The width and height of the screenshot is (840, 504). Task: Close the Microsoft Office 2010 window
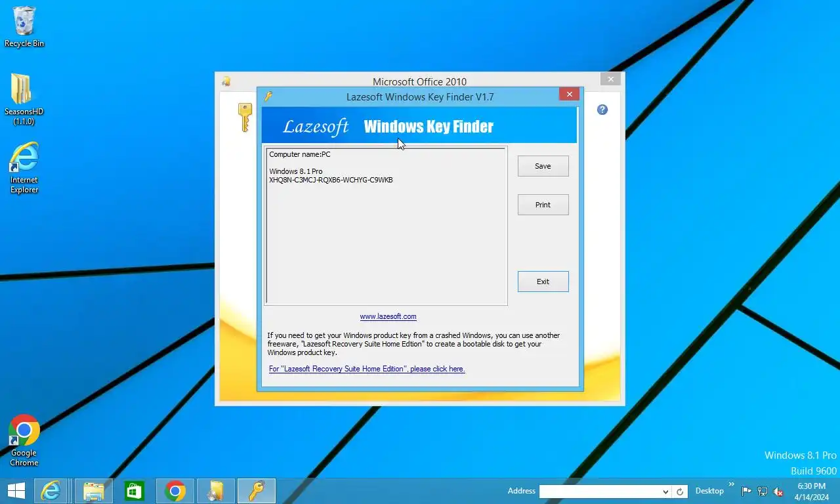pyautogui.click(x=610, y=79)
